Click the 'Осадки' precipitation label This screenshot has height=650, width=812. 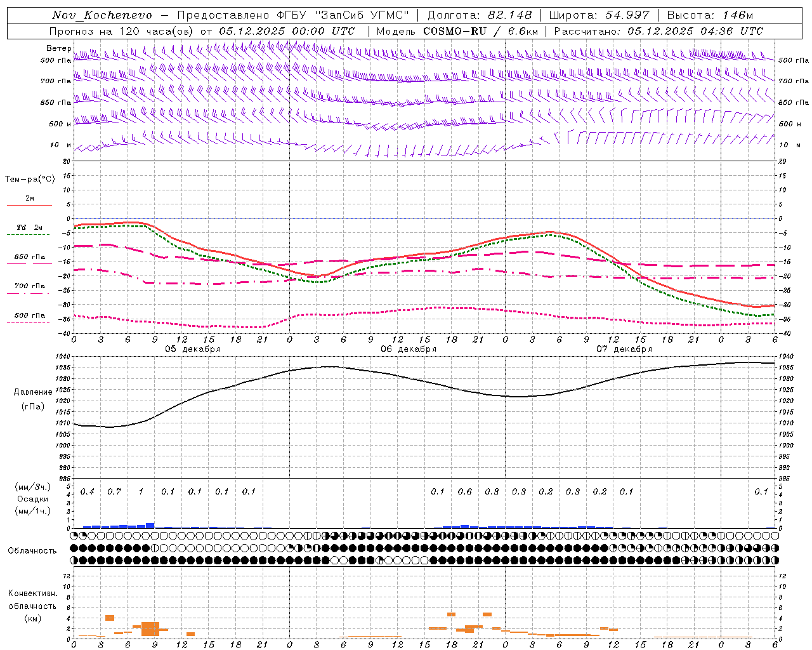tap(32, 499)
